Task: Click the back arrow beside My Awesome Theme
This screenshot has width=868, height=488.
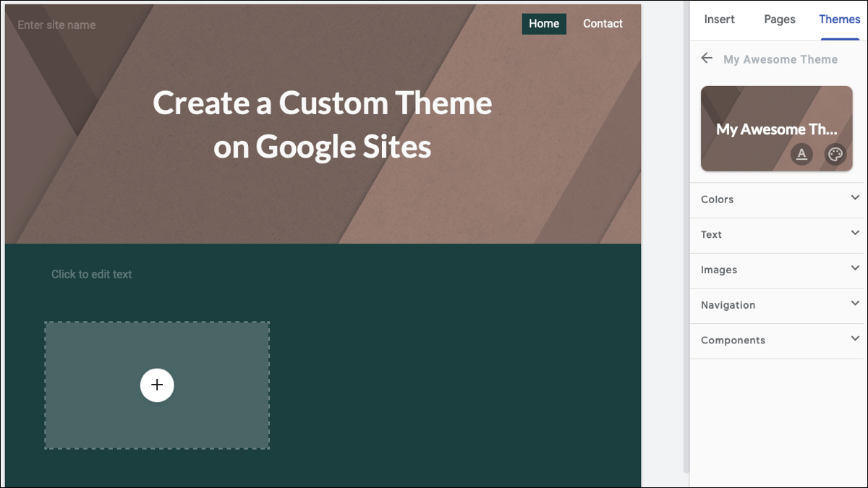Action: (x=707, y=58)
